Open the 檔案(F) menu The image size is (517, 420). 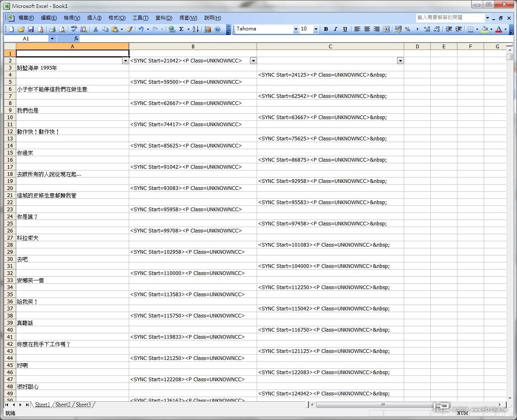coord(26,18)
